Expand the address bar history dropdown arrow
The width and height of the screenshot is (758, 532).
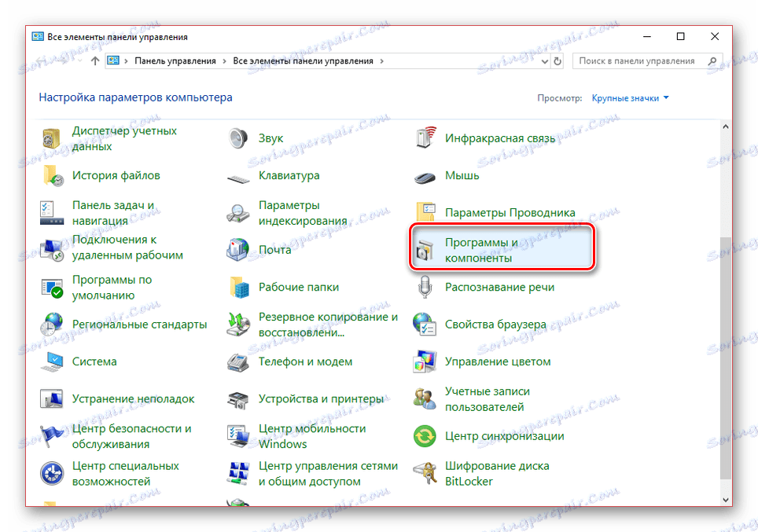click(545, 61)
